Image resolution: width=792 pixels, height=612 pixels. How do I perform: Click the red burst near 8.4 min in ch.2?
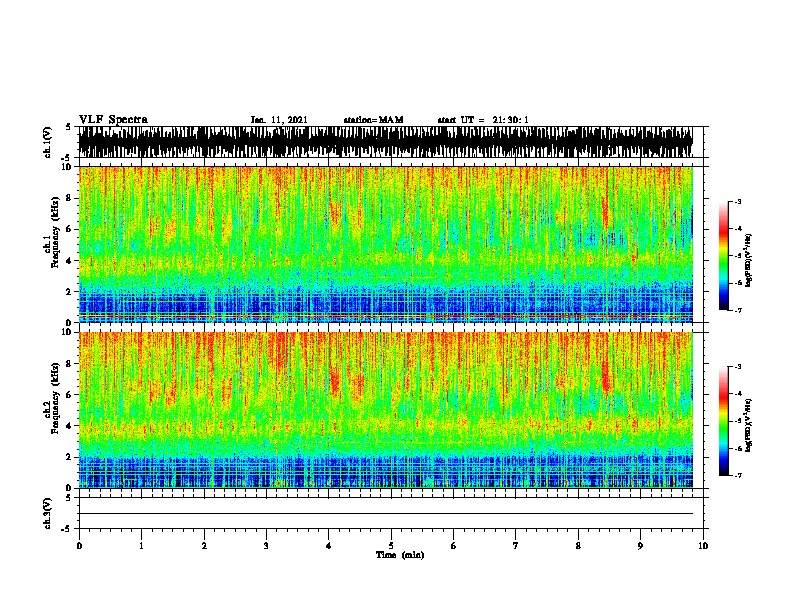(x=607, y=378)
